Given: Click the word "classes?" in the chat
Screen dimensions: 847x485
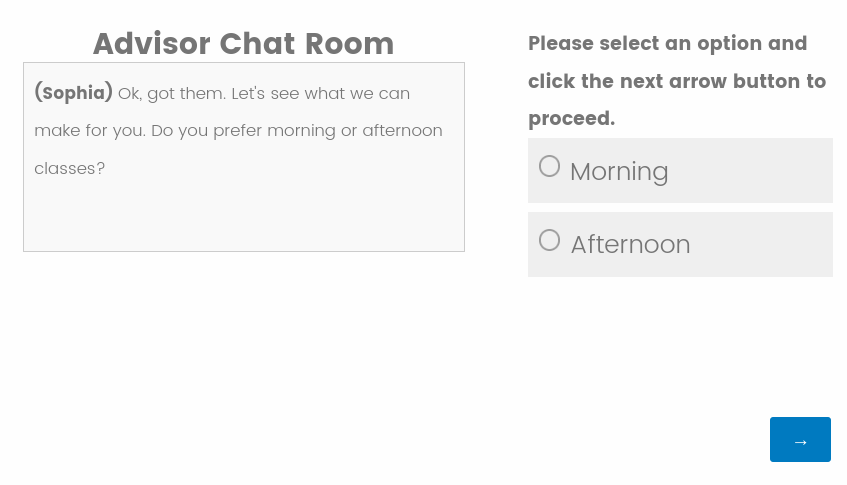Looking at the screenshot, I should [69, 168].
